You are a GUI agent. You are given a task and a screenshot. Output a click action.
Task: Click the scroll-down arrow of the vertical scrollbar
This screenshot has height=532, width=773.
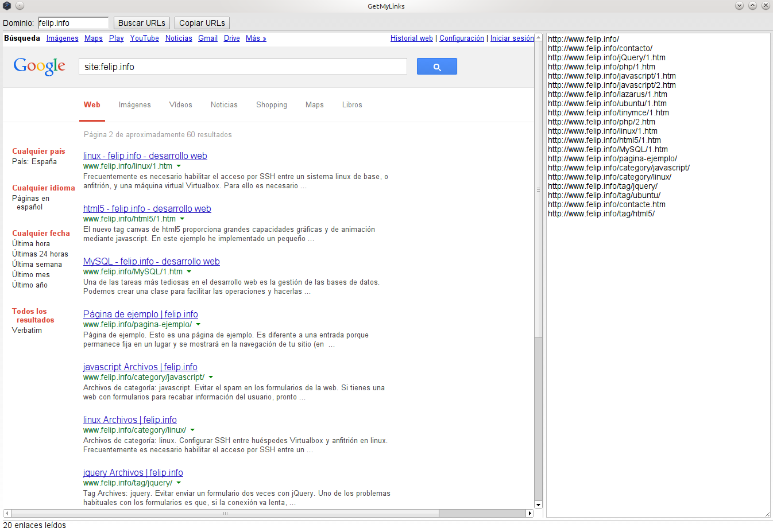point(538,504)
